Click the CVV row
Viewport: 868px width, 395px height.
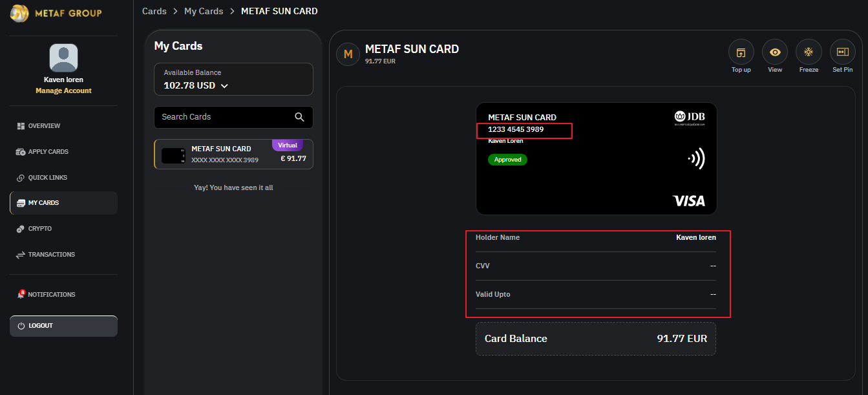(x=596, y=266)
